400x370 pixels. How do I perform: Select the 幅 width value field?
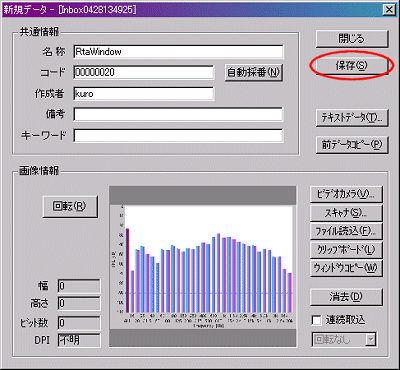(x=79, y=286)
